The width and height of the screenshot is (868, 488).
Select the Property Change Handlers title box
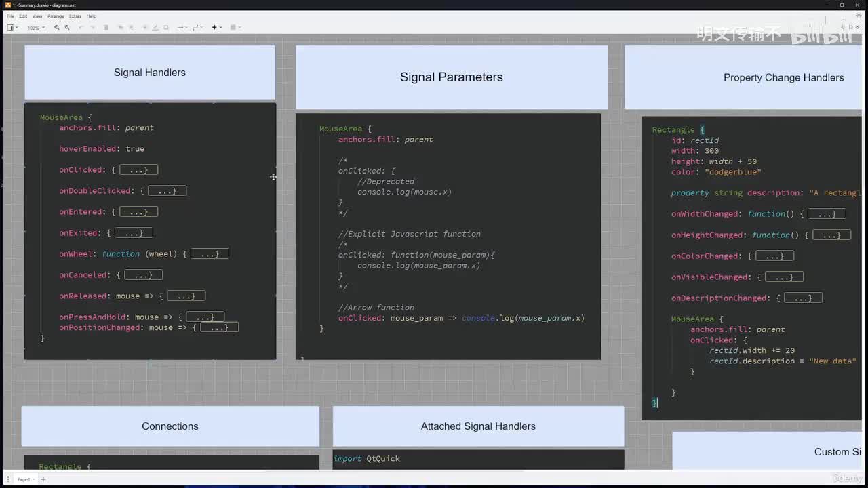(x=743, y=77)
